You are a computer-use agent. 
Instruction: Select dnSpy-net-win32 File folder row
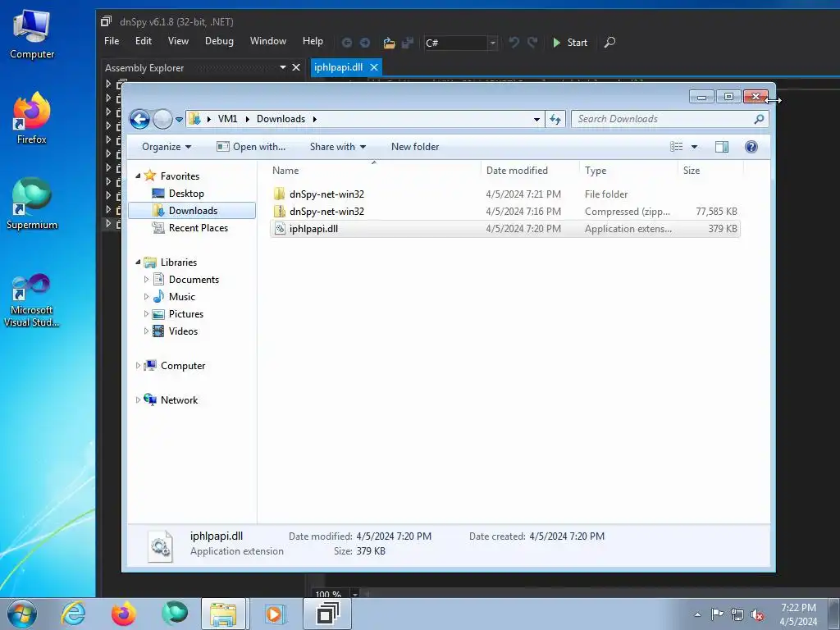tap(505, 194)
